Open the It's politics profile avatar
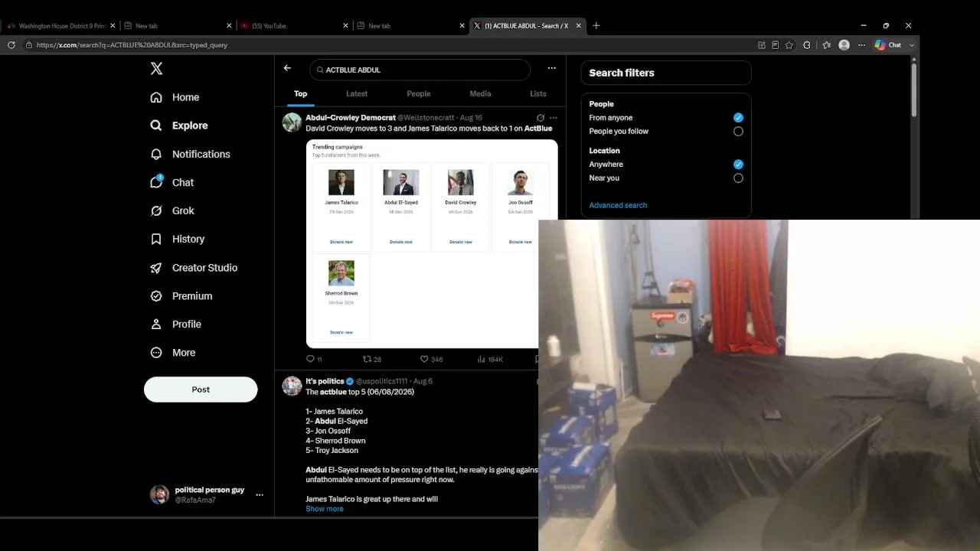Image resolution: width=980 pixels, height=551 pixels. click(292, 386)
